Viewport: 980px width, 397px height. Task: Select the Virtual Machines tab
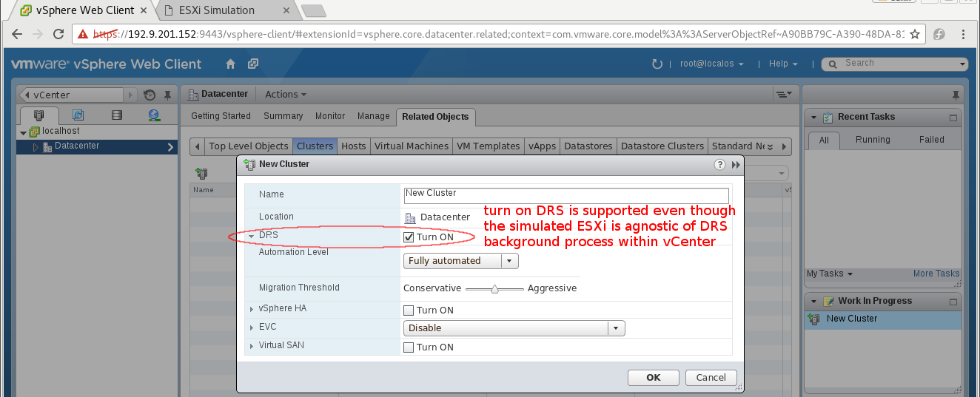pos(412,146)
